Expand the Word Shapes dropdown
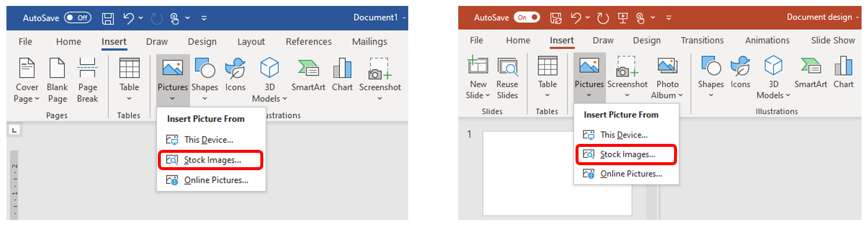 pos(205,98)
